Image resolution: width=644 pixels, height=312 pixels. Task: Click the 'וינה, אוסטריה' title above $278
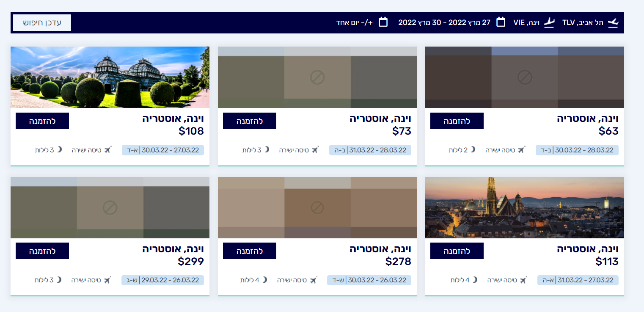[380, 249]
